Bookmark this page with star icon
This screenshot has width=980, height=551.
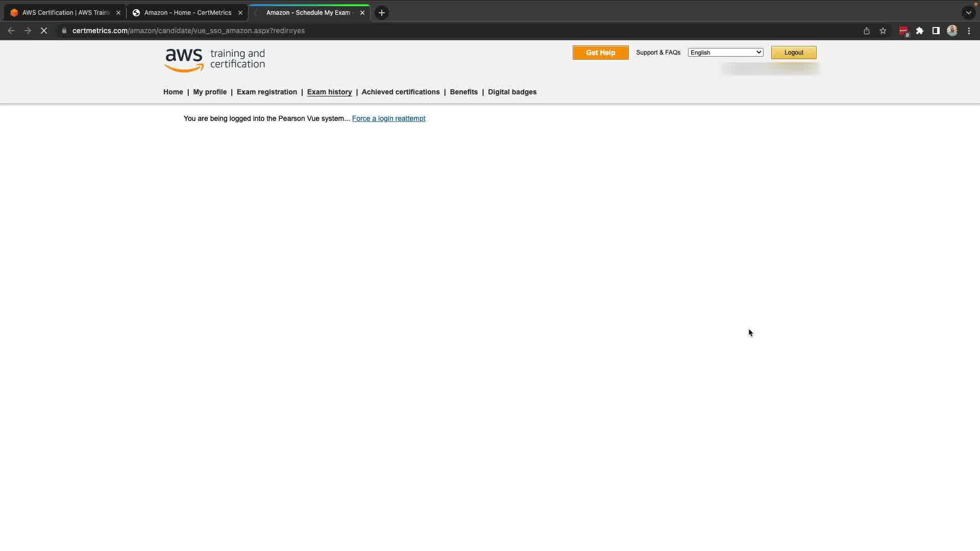883,31
